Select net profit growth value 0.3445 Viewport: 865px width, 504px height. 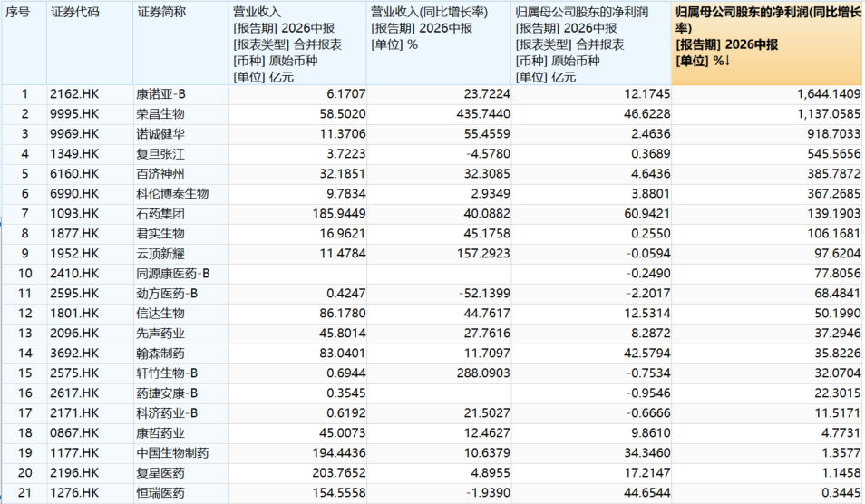tap(841, 492)
